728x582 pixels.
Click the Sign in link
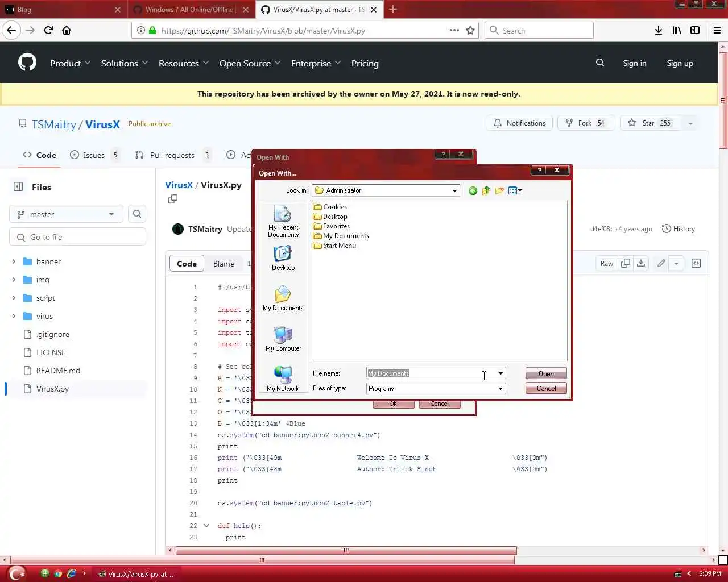click(634, 63)
